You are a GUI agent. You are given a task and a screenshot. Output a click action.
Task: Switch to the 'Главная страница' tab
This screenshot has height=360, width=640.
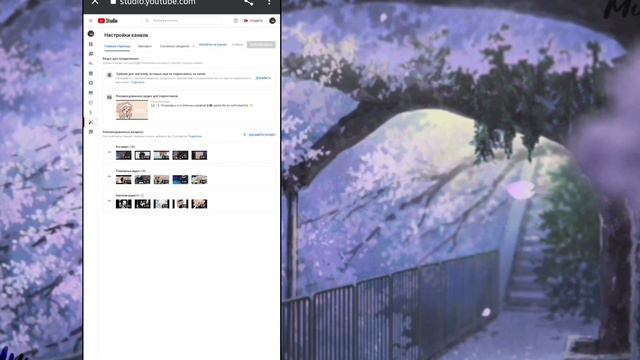pyautogui.click(x=117, y=46)
